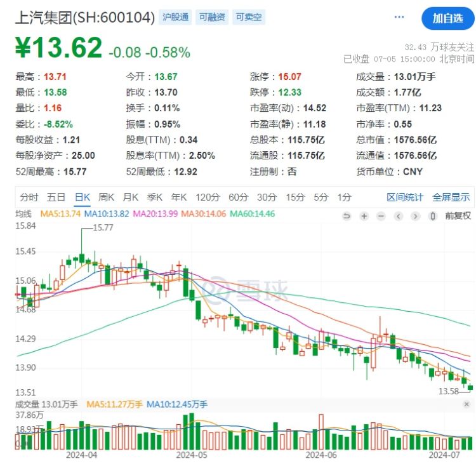Open 区间统计 range statistics
This screenshot has height=468, width=476.
pos(405,197)
